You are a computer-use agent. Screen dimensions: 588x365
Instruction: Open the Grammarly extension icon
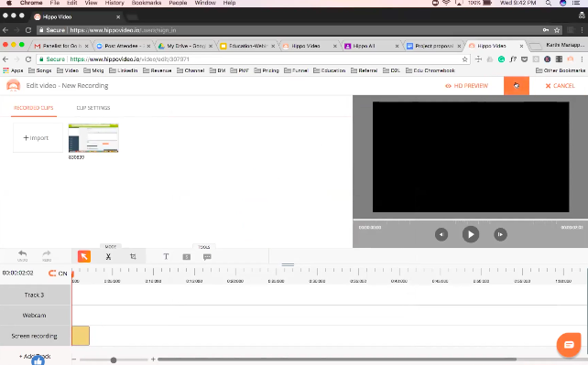(501, 59)
